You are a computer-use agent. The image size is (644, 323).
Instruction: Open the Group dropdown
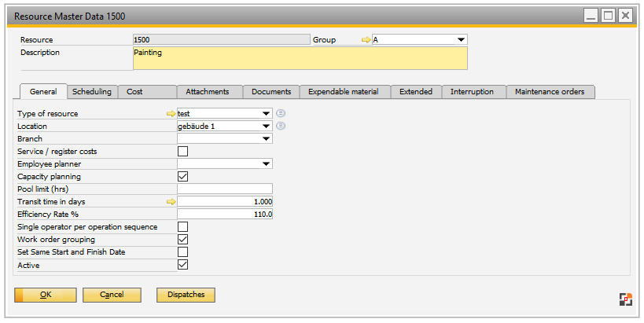[461, 39]
